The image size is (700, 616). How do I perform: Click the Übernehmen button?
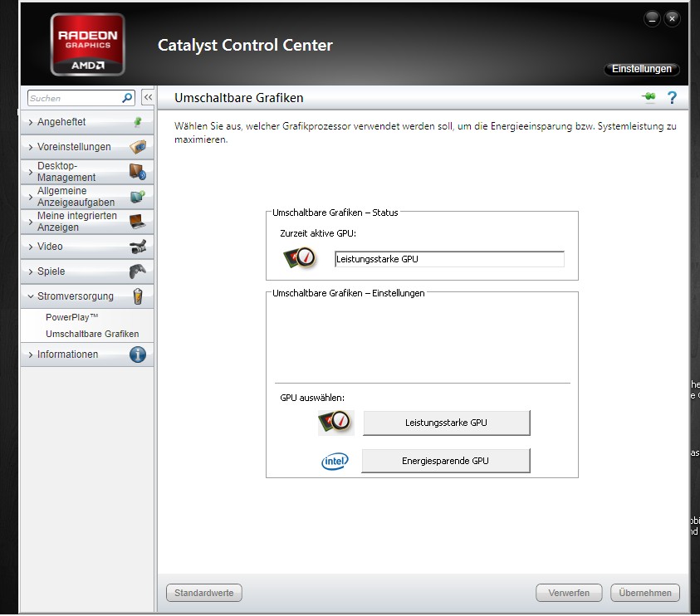[x=645, y=593]
